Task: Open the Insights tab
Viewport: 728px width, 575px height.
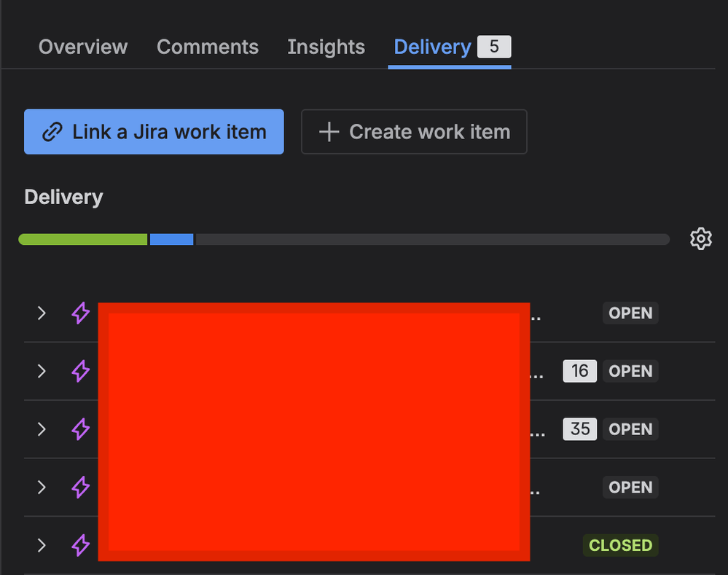Action: click(326, 47)
